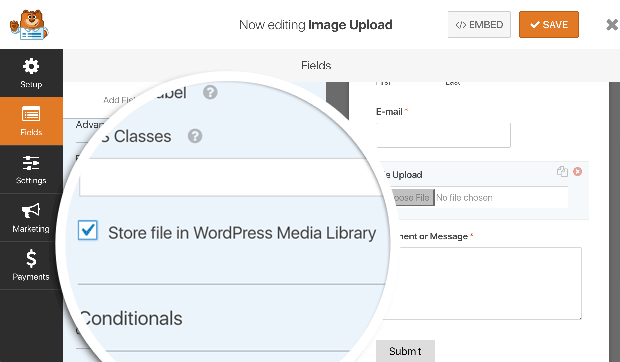Image resolution: width=620 pixels, height=362 pixels.
Task: Toggle Store file in WordPress Media Library
Action: click(x=88, y=230)
